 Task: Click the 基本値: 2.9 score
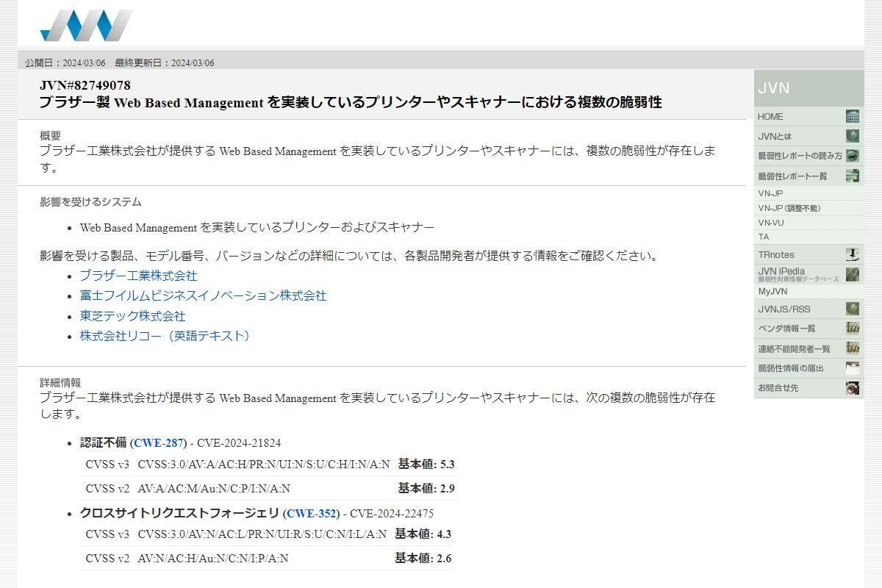pos(426,488)
